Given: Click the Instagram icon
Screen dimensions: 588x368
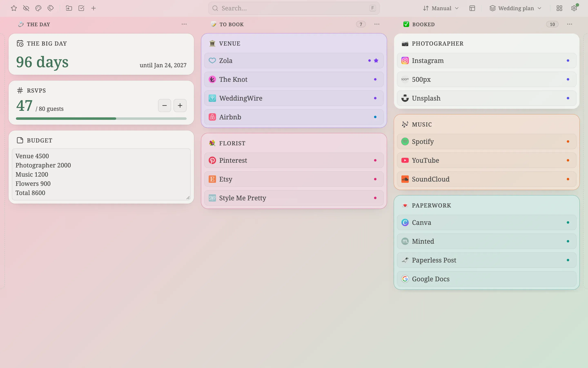Looking at the screenshot, I should [405, 61].
